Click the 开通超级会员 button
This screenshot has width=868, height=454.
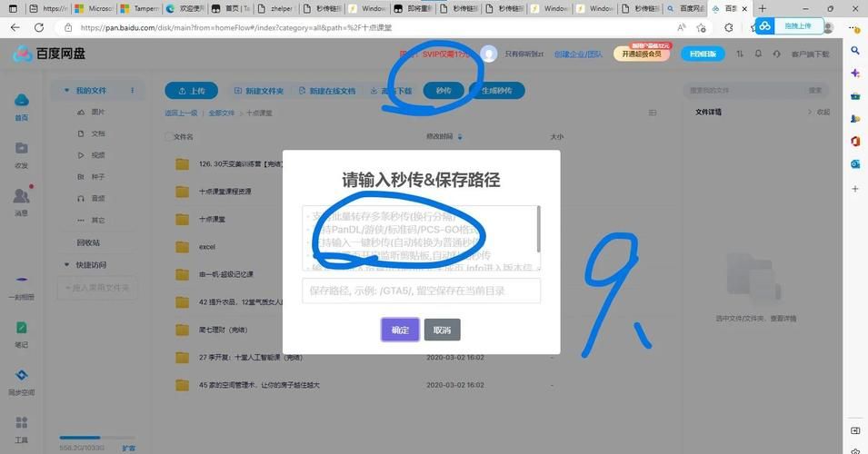coord(642,54)
